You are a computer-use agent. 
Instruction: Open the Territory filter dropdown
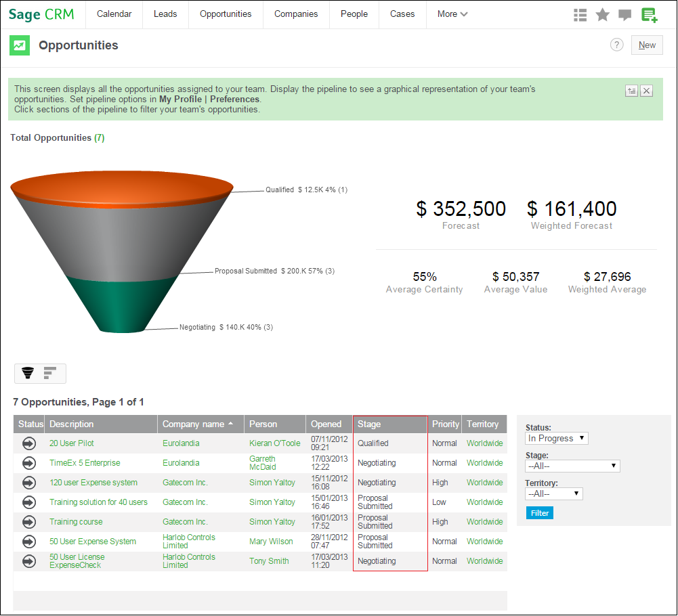point(554,493)
